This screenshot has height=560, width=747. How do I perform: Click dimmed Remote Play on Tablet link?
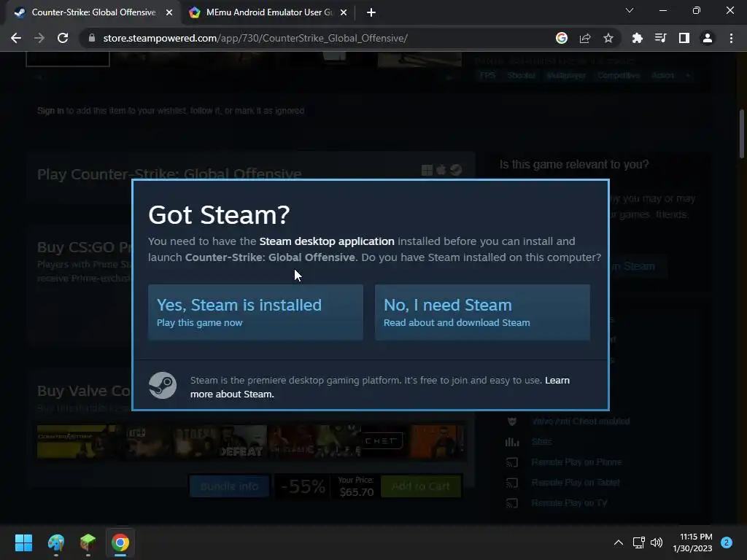(x=576, y=483)
